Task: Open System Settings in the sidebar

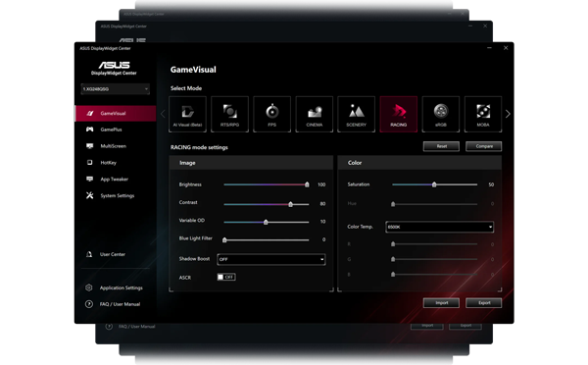Action: (x=116, y=195)
